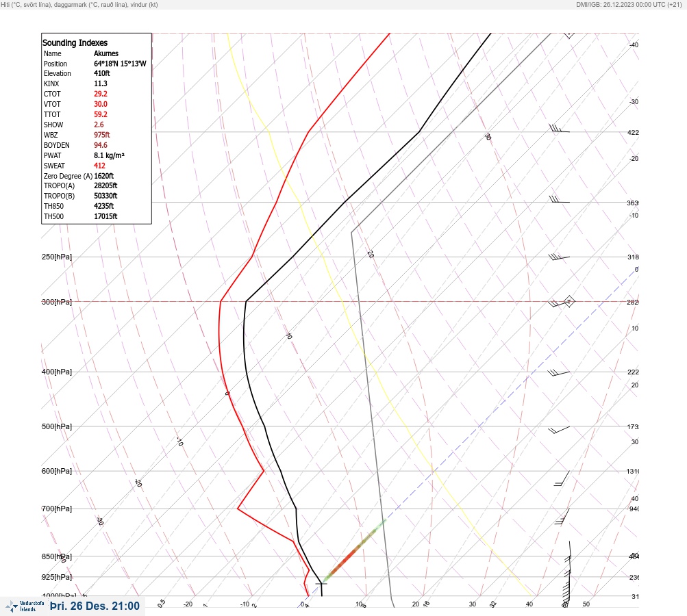Click the wind barb at 400 hPa level
The width and height of the screenshot is (687, 616).
coord(559,373)
